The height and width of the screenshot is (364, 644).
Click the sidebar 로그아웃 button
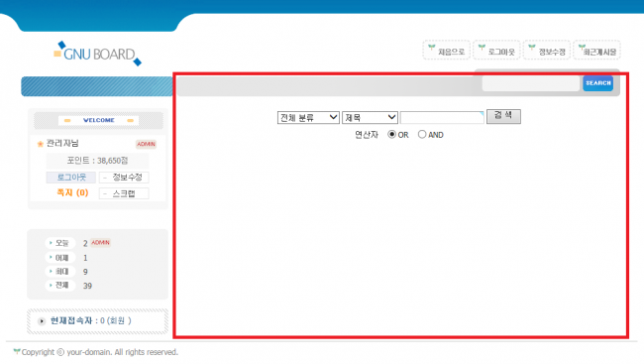coord(71,178)
